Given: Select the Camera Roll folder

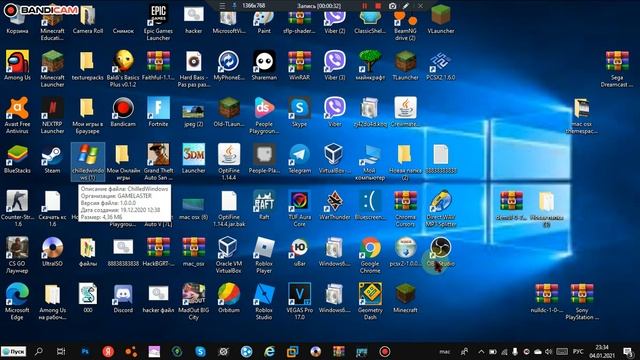Looking at the screenshot, I should point(87,20).
